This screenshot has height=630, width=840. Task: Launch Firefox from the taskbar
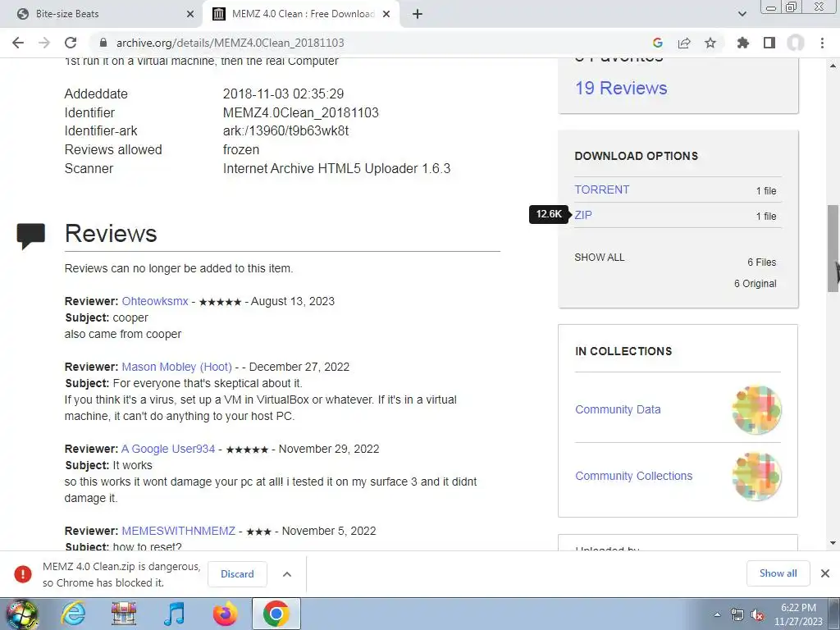click(x=225, y=614)
